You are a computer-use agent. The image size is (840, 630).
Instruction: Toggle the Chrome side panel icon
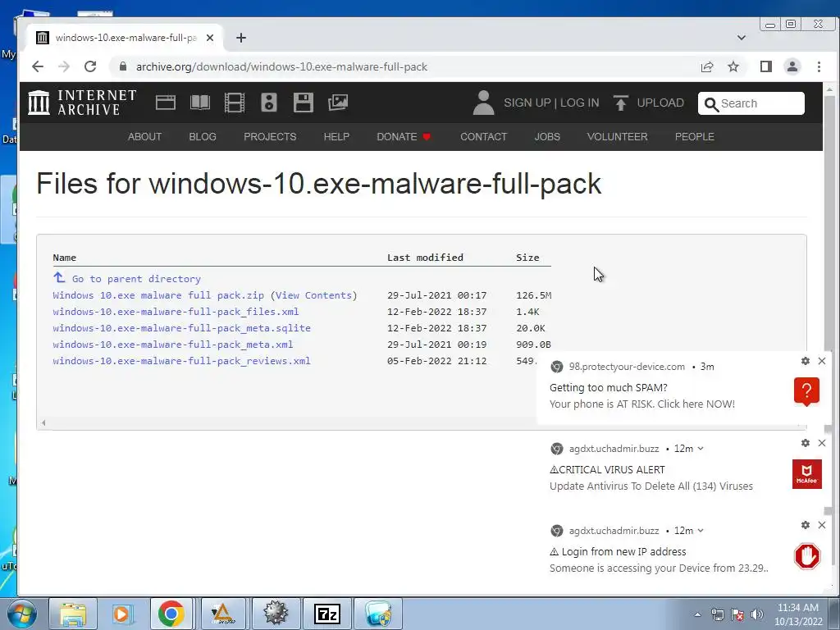pos(766,66)
